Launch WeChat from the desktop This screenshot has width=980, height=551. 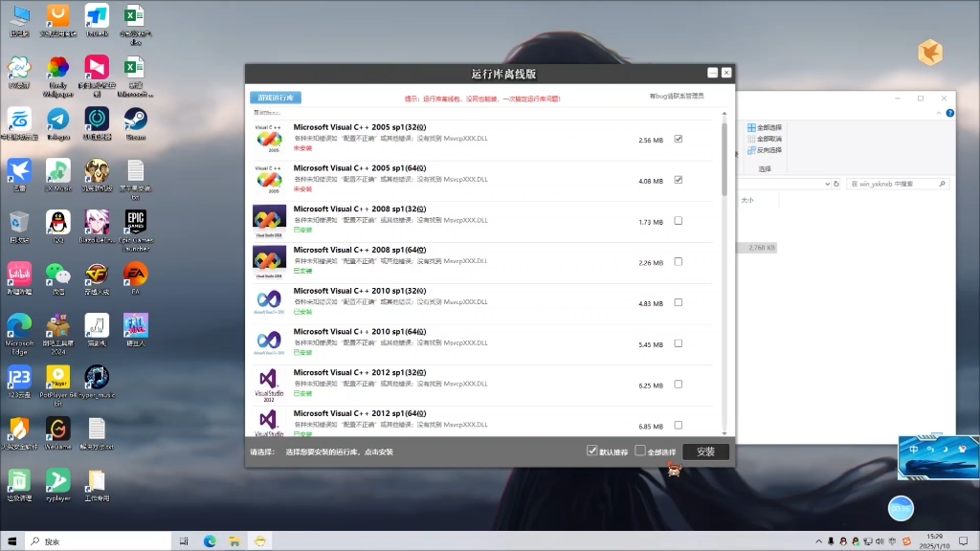coord(58,278)
